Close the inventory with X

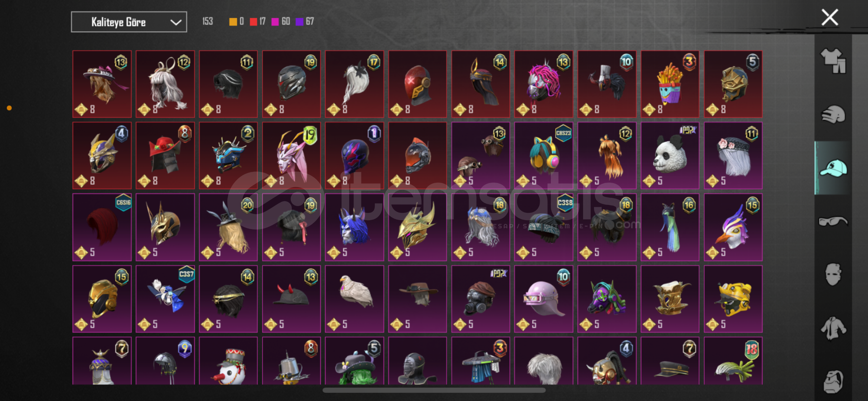(x=830, y=17)
